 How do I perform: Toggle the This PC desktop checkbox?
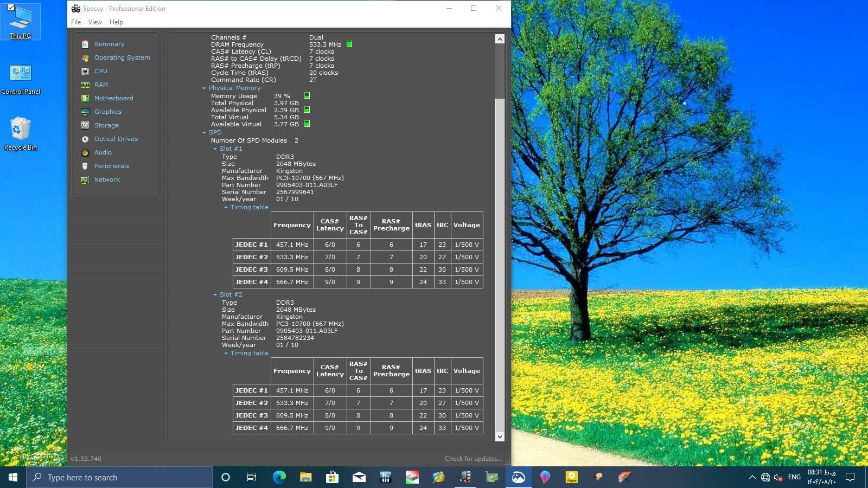11,8
